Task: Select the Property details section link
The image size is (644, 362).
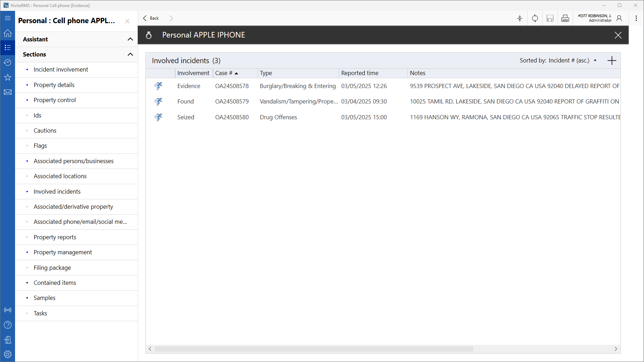Action: 54,85
